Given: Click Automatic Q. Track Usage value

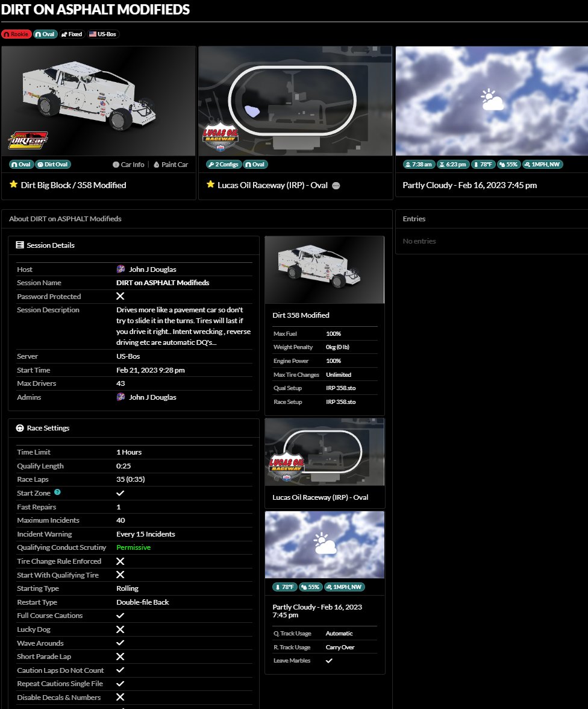Looking at the screenshot, I should [x=339, y=634].
